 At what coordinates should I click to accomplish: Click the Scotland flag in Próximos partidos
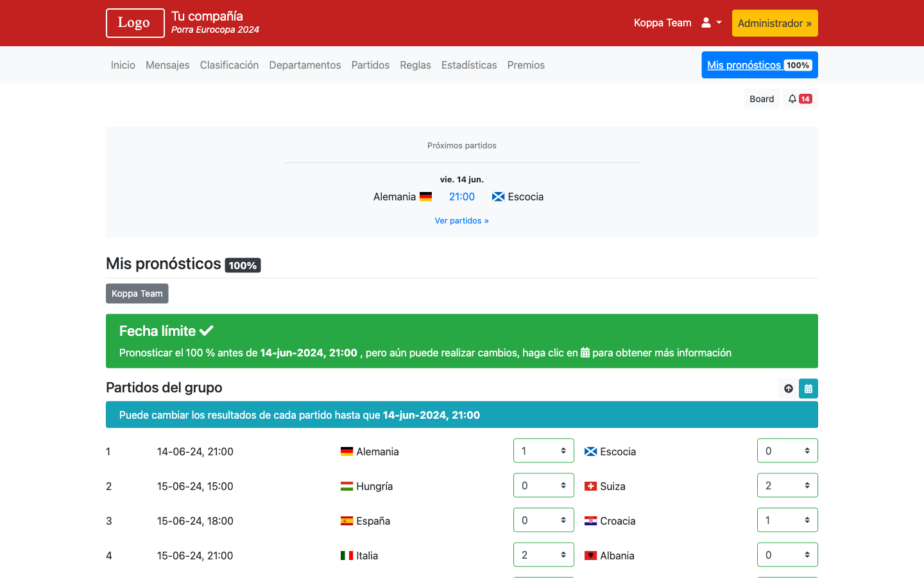[498, 197]
